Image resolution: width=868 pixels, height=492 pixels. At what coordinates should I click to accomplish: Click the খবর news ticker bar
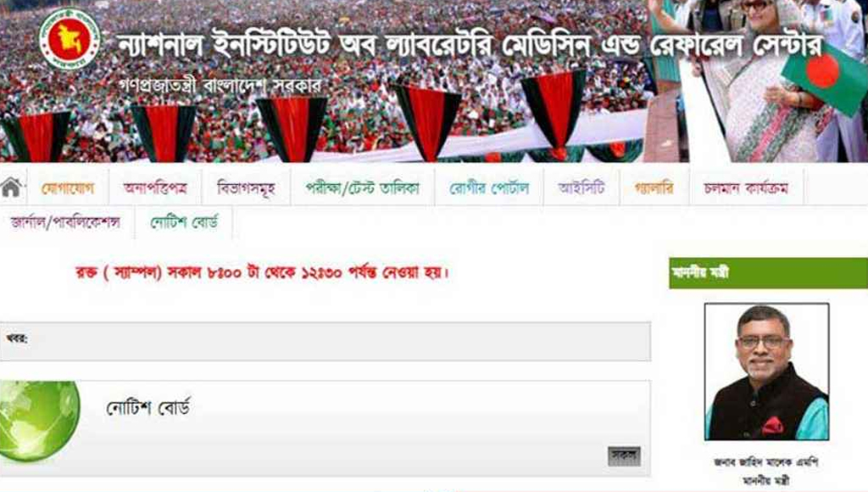(x=325, y=341)
